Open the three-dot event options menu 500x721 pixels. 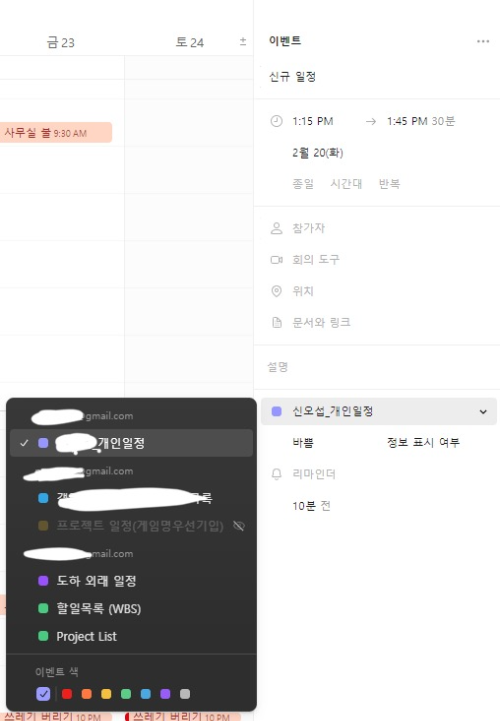[483, 41]
